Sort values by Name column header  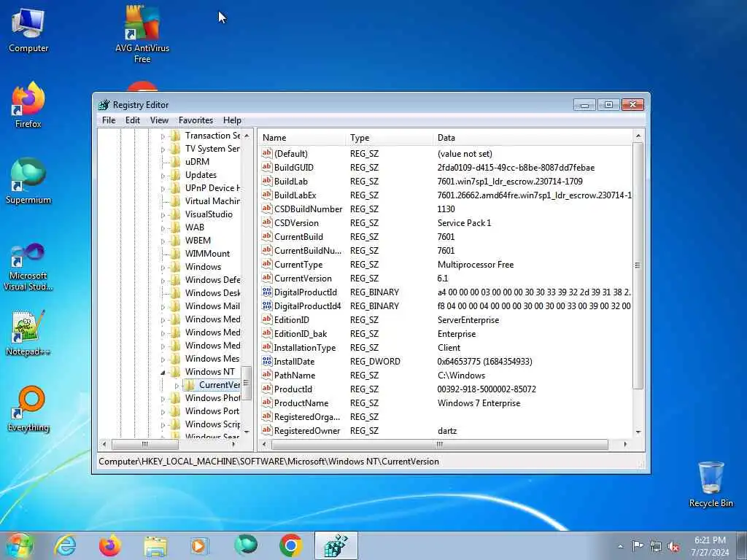[x=302, y=138]
